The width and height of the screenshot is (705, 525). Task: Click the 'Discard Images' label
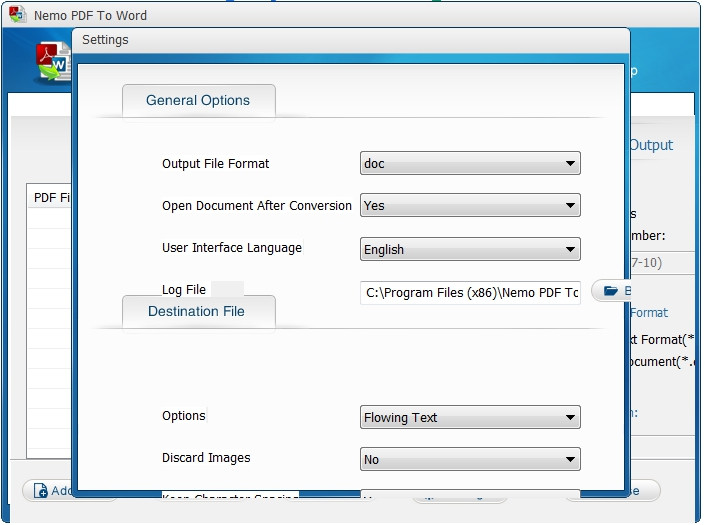click(206, 458)
